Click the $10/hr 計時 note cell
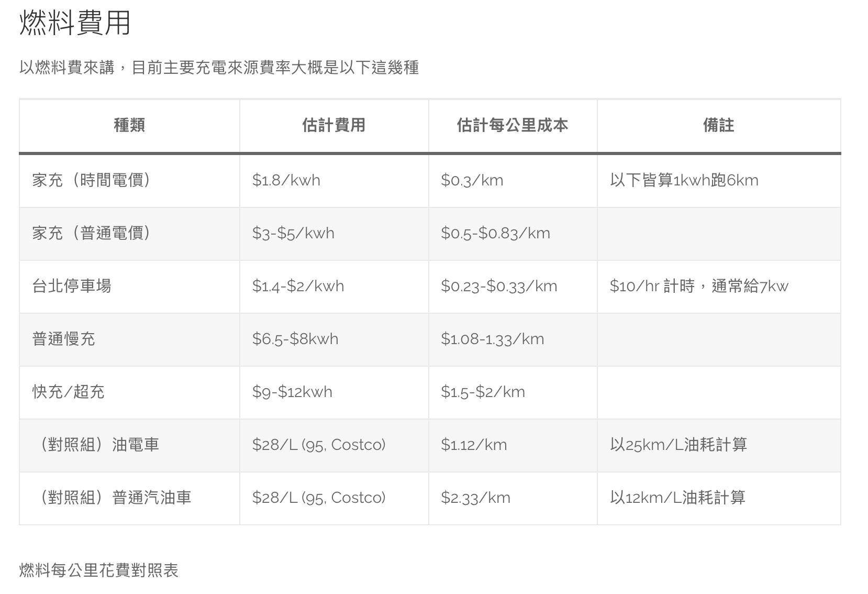Screen dimensions: 868x594 pyautogui.click(x=698, y=286)
